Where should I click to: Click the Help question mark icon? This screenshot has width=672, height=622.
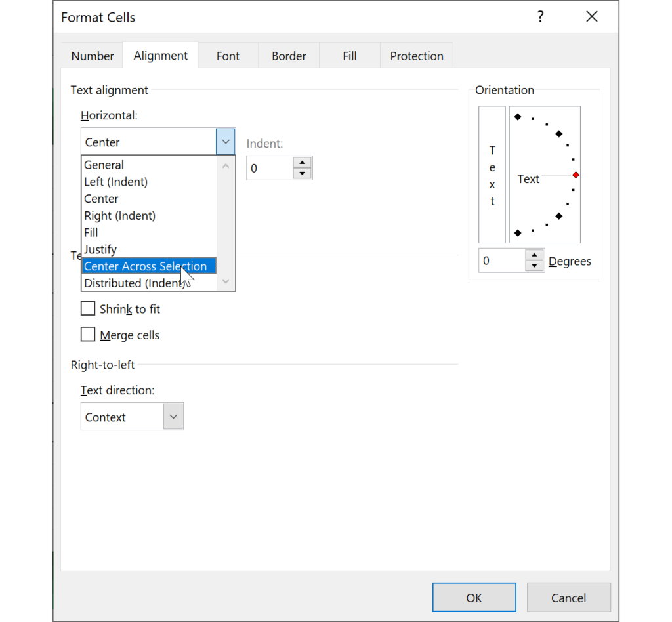point(540,17)
